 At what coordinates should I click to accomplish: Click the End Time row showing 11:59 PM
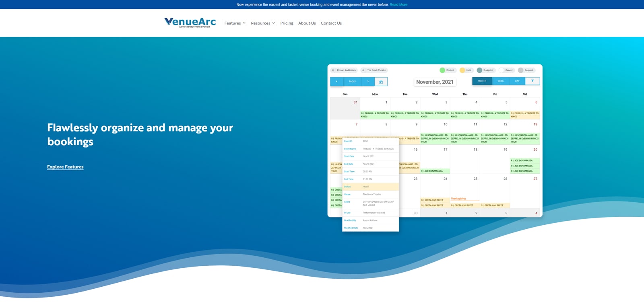tap(370, 179)
